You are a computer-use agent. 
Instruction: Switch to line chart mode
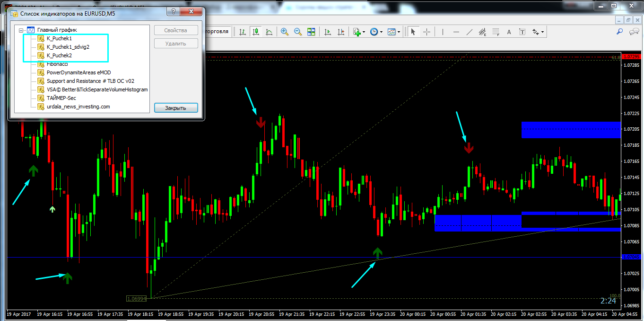pos(269,32)
